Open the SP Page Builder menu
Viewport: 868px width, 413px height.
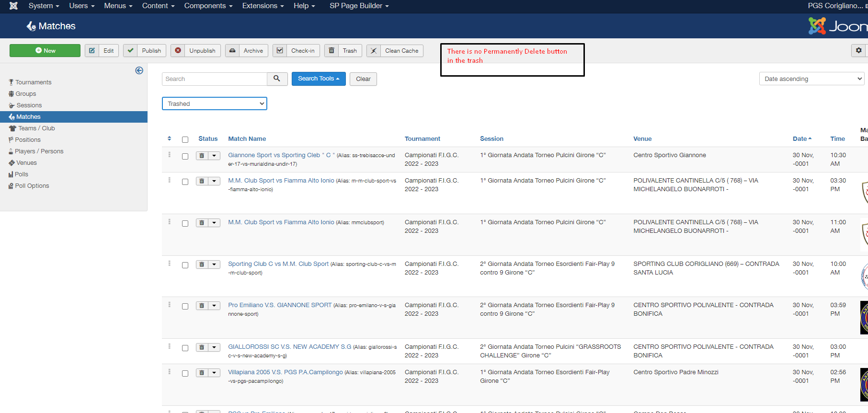pyautogui.click(x=359, y=6)
